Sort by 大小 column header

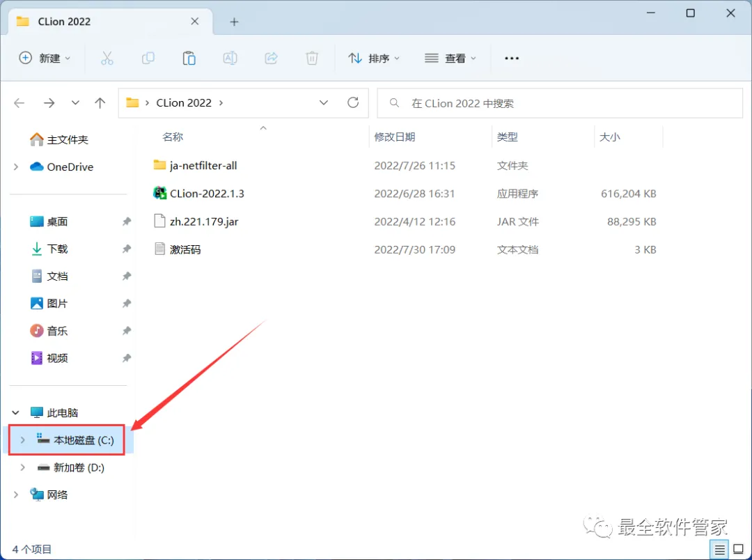609,137
